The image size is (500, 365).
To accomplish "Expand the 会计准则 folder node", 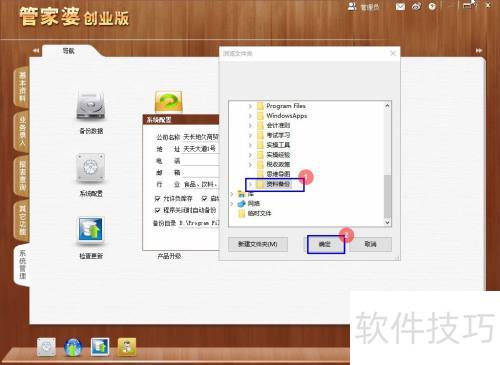I will (250, 125).
